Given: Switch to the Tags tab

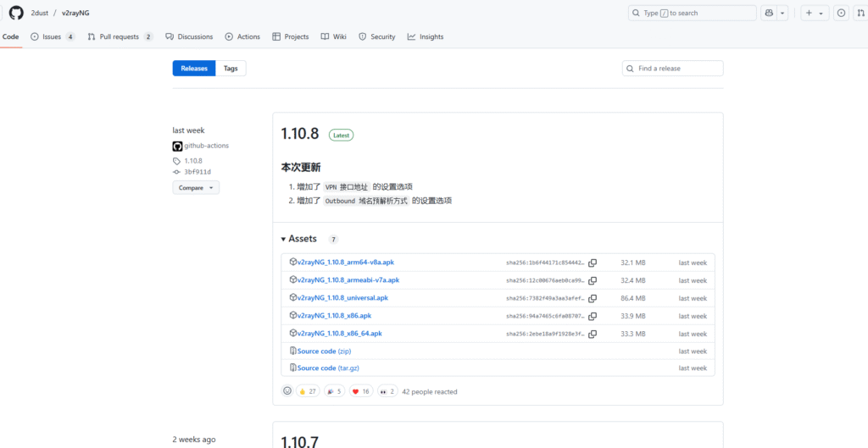Looking at the screenshot, I should (x=231, y=69).
